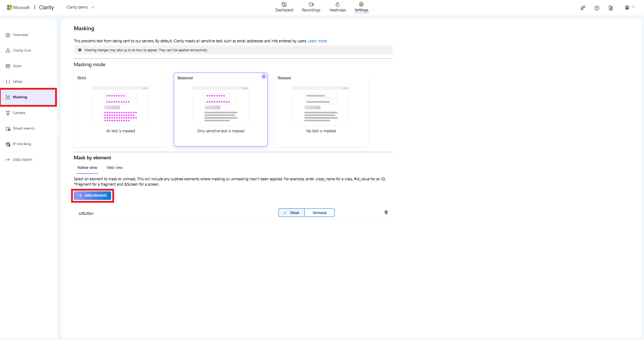Viewport: 644px width, 340px height.
Task: Click 'All text is masked' caption
Action: [x=120, y=131]
